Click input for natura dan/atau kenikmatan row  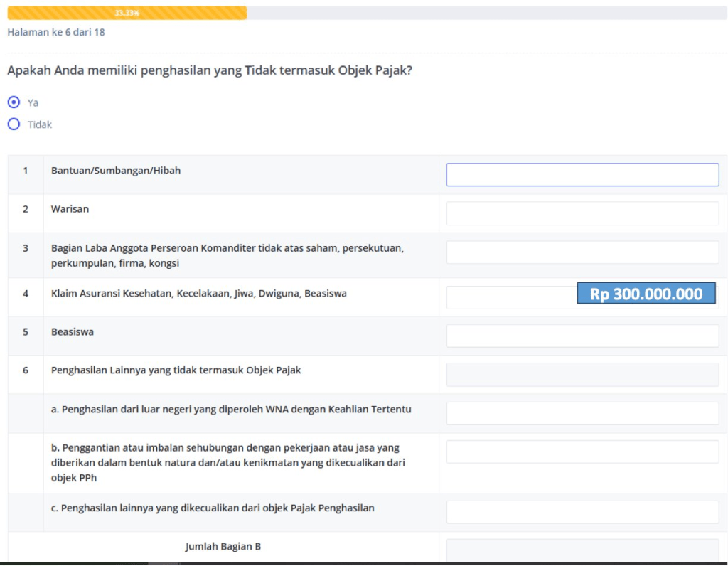click(x=582, y=452)
